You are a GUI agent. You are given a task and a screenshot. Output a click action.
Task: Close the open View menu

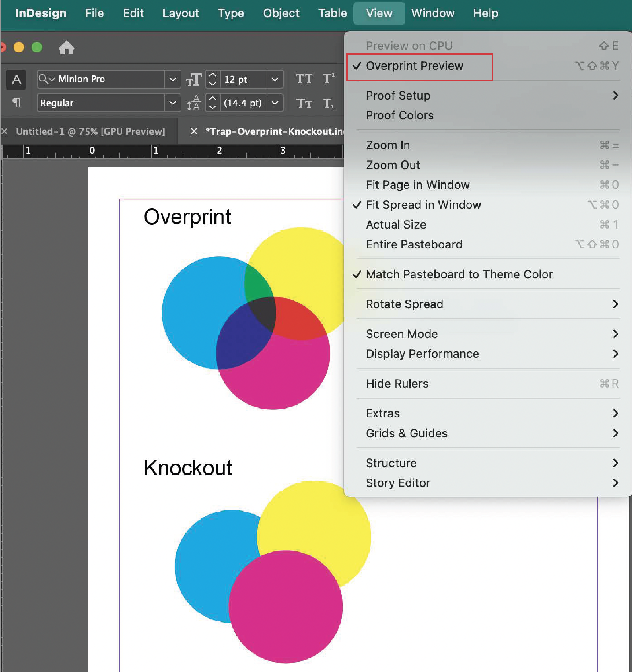point(379,13)
